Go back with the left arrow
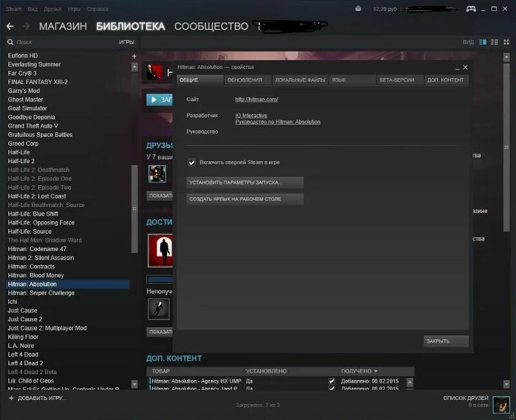The width and height of the screenshot is (516, 420). coord(10,26)
